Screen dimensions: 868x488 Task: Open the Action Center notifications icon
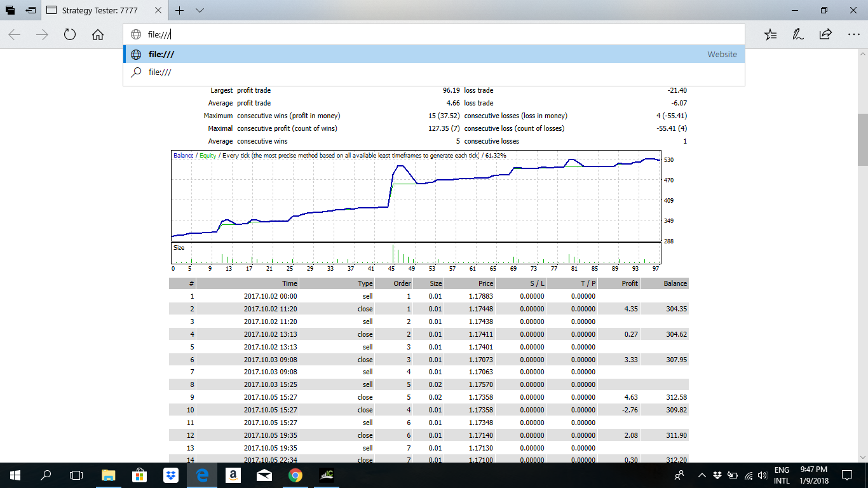pos(846,475)
